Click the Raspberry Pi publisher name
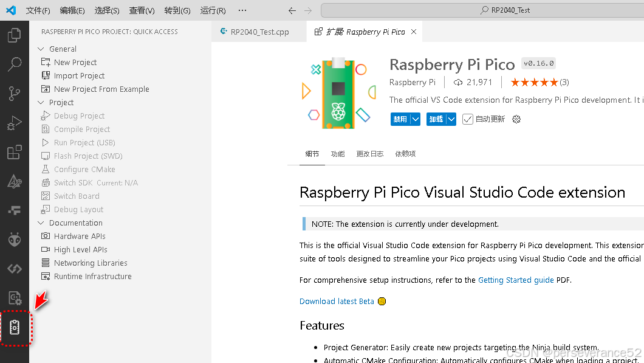Image resolution: width=644 pixels, height=363 pixels. coord(413,82)
